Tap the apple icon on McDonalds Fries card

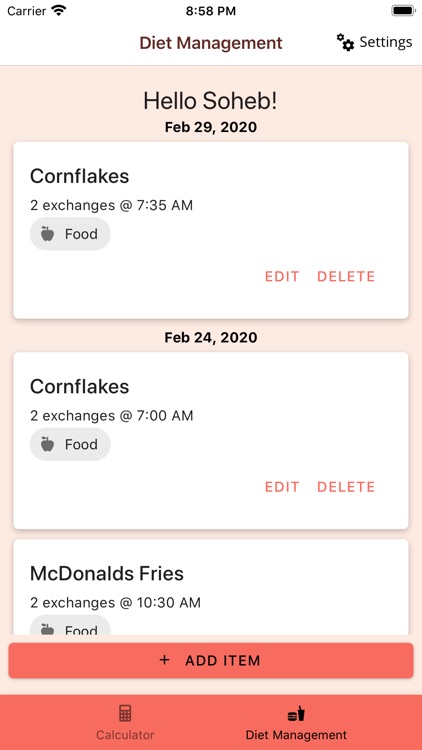[47, 629]
